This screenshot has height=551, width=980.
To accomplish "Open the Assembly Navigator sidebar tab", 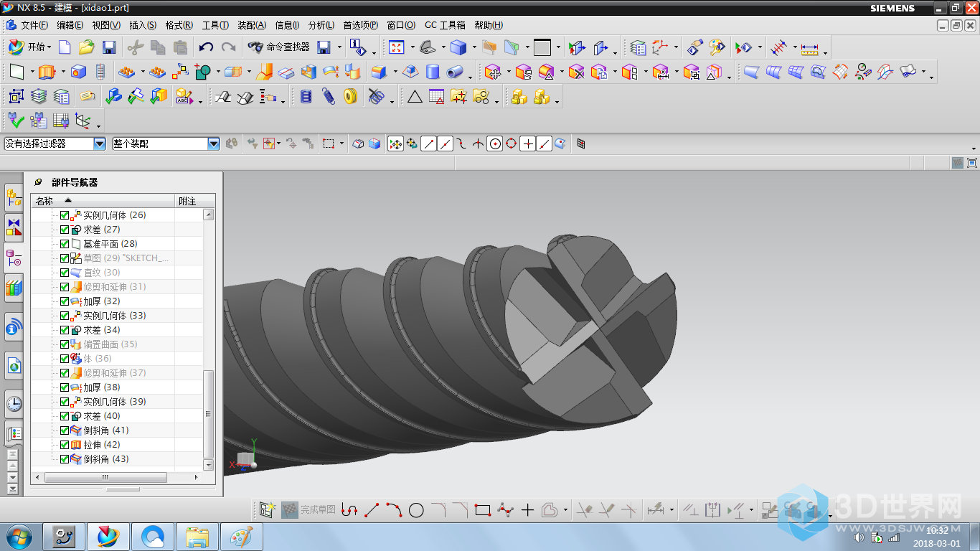I will (x=14, y=196).
